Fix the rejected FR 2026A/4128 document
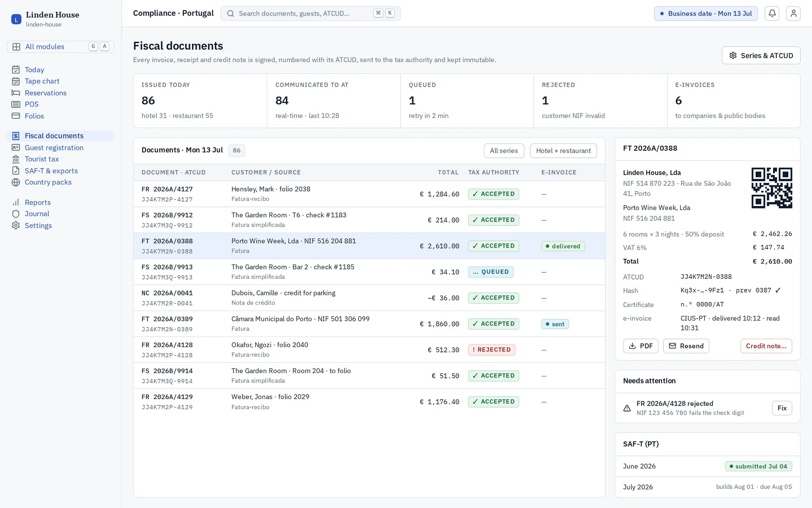 [x=782, y=408]
